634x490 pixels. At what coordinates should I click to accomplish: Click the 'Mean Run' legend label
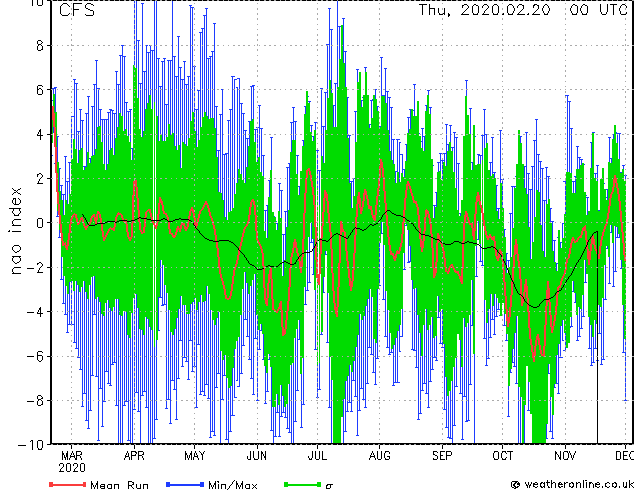point(119,485)
